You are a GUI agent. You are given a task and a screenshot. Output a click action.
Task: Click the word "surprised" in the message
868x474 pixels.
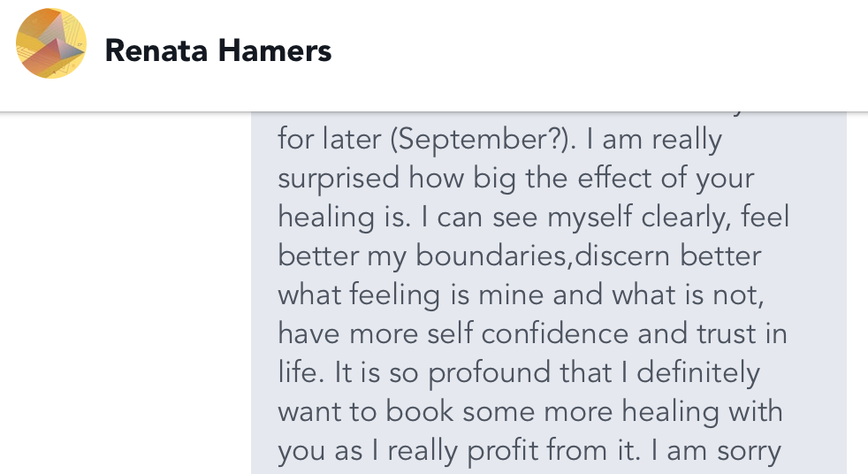click(x=339, y=179)
